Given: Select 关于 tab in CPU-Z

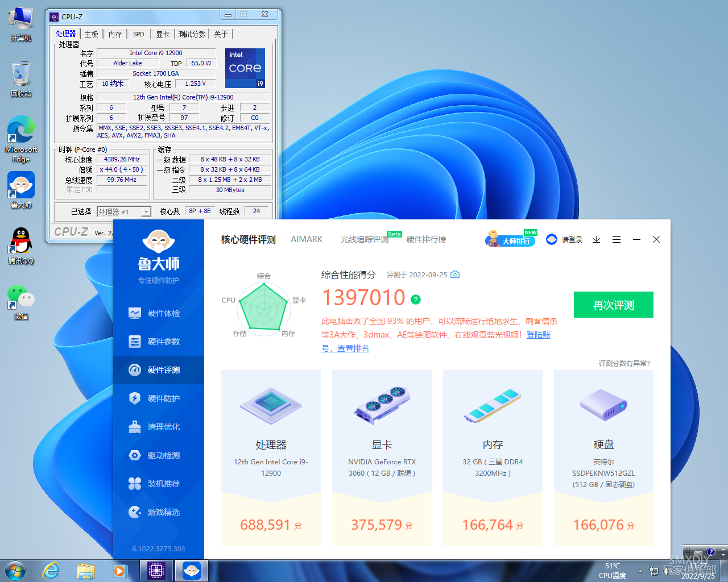Looking at the screenshot, I should (x=221, y=34).
